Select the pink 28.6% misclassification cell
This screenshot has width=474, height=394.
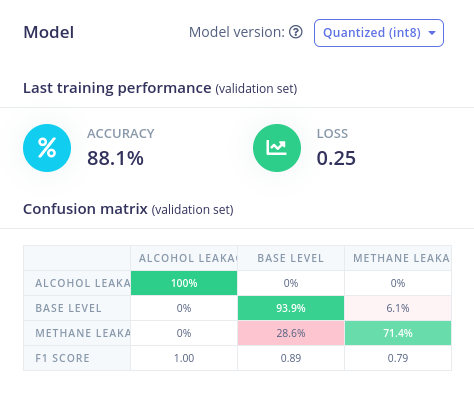[291, 333]
